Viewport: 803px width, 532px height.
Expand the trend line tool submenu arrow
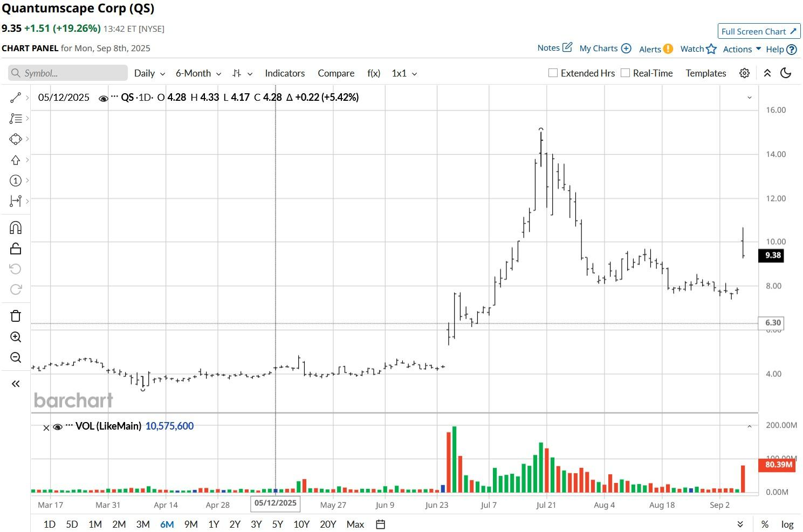[27, 98]
